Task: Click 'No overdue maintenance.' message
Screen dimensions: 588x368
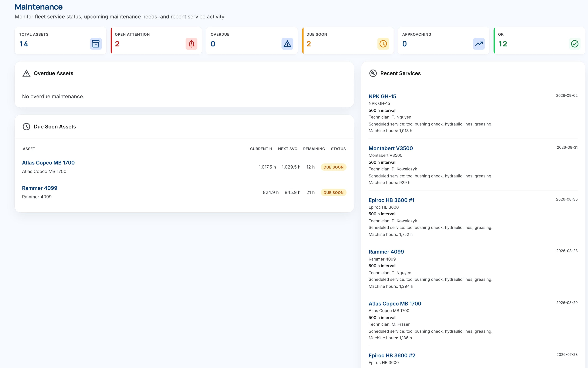Action: [53, 96]
